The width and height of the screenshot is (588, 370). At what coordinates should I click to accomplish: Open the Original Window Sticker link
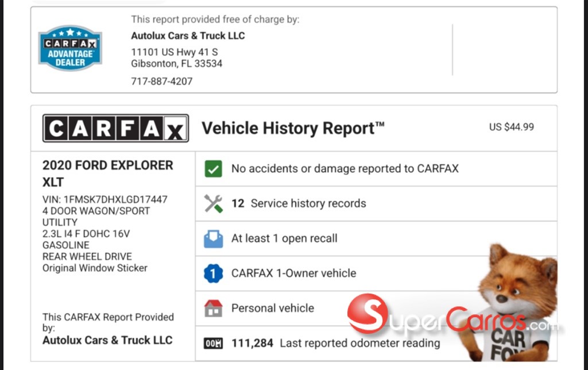click(95, 268)
